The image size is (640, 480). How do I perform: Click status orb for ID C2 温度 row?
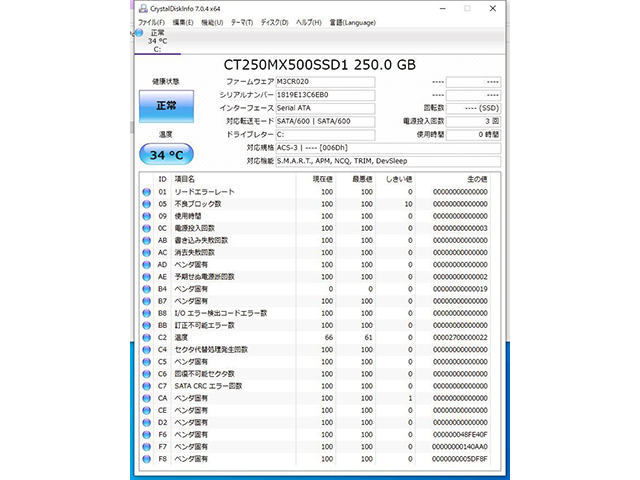click(x=147, y=338)
